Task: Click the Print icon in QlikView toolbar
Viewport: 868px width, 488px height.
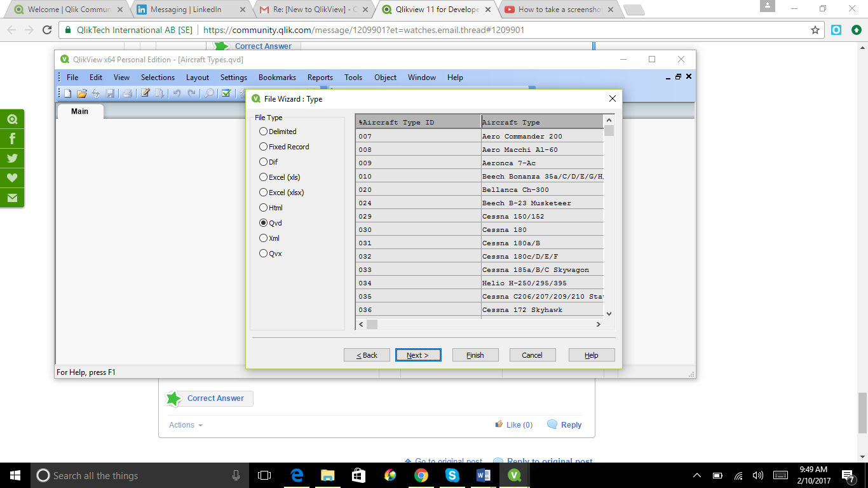Action: tap(127, 93)
